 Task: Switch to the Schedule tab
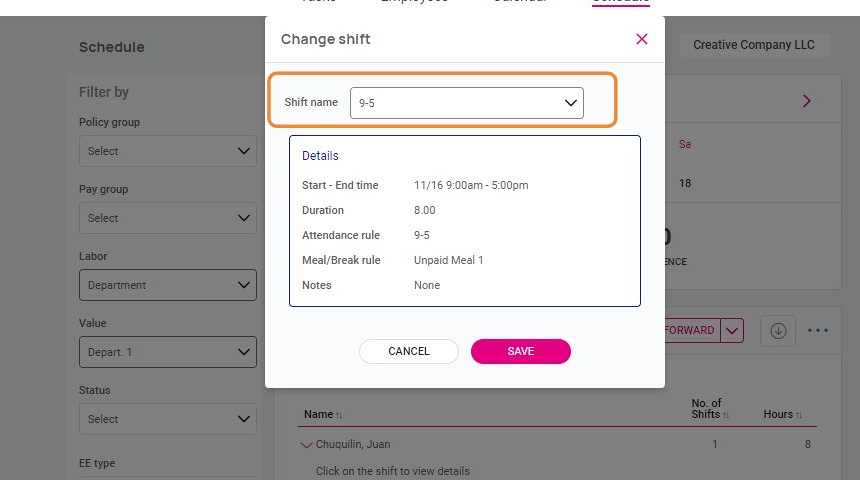620,2
